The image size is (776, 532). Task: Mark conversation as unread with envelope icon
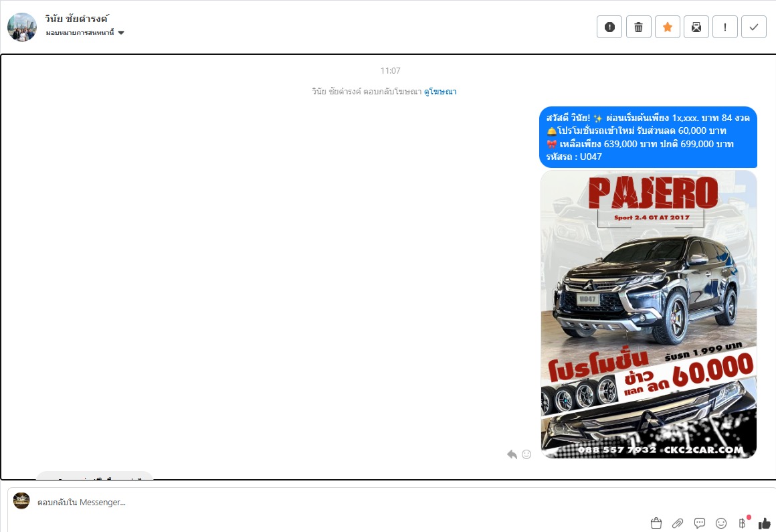tap(696, 27)
